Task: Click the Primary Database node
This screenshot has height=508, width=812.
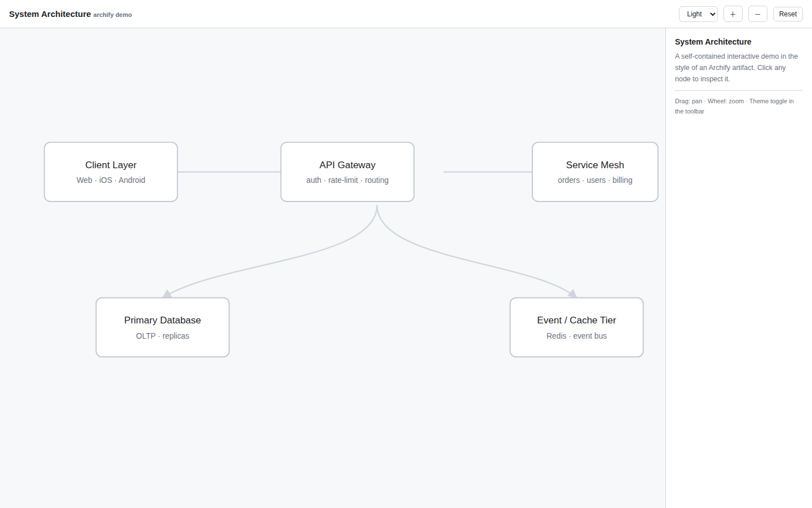Action: pos(162,327)
